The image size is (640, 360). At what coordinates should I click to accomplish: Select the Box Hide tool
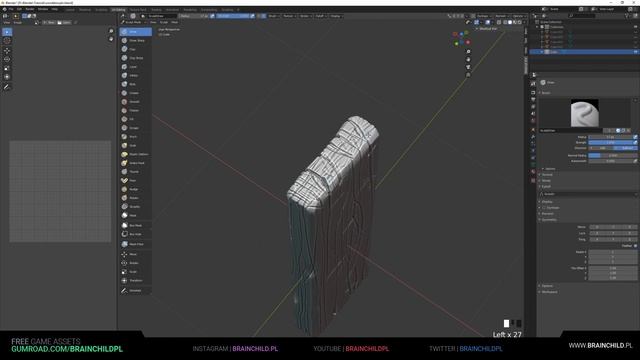pyautogui.click(x=136, y=234)
